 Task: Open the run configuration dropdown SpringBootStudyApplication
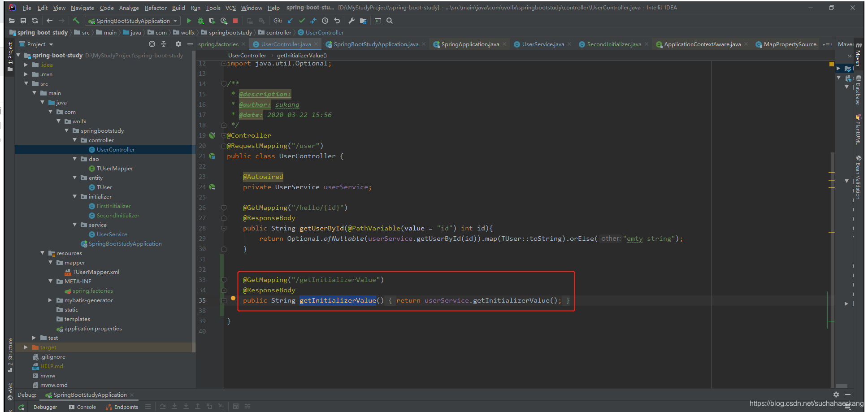[133, 21]
